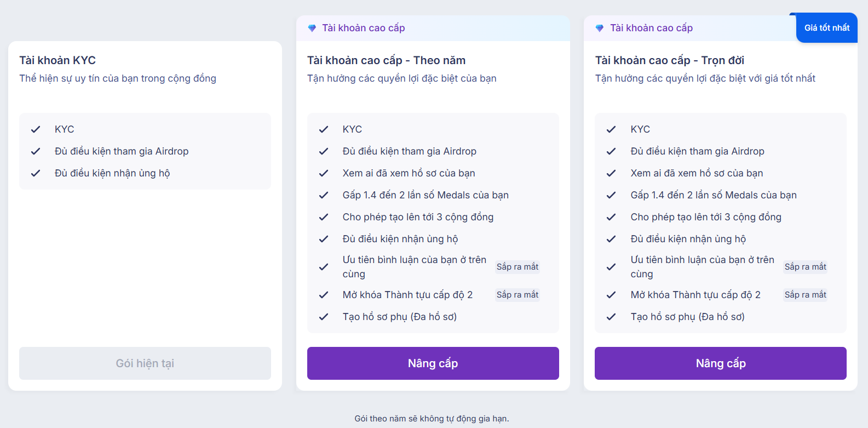Click the 'Giá tốt nhất' badge
This screenshot has height=428, width=868.
[826, 28]
